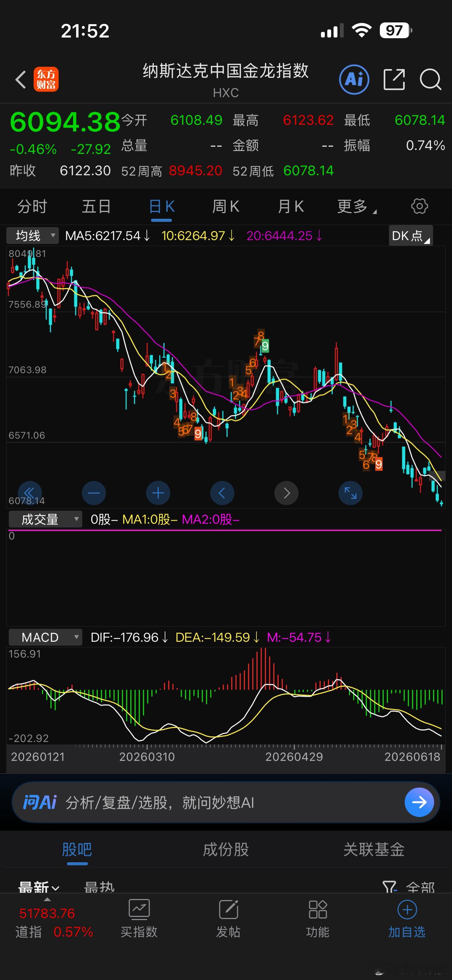Tap the 发帖 compose icon
The image size is (452, 980).
pyautogui.click(x=228, y=910)
